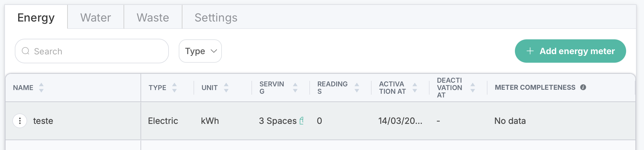
Task: Switch to the Waste tab
Action: 153,17
